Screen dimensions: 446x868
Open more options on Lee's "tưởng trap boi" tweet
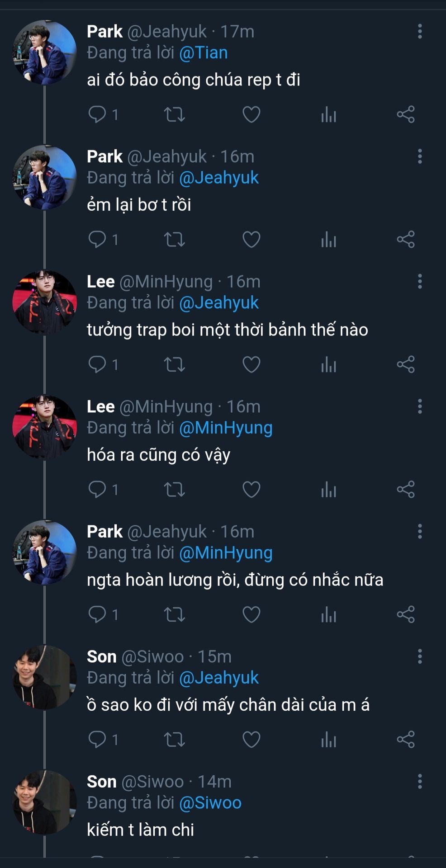click(420, 282)
